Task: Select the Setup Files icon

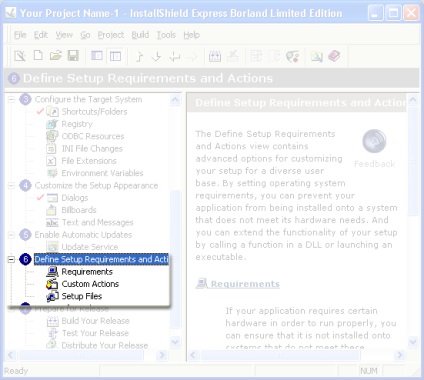Action: coord(52,296)
